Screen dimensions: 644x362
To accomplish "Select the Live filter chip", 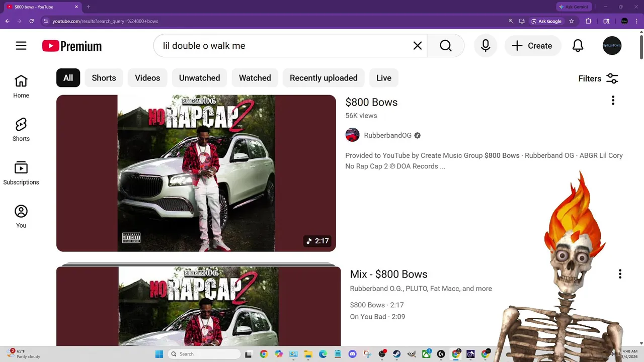I will pyautogui.click(x=383, y=78).
